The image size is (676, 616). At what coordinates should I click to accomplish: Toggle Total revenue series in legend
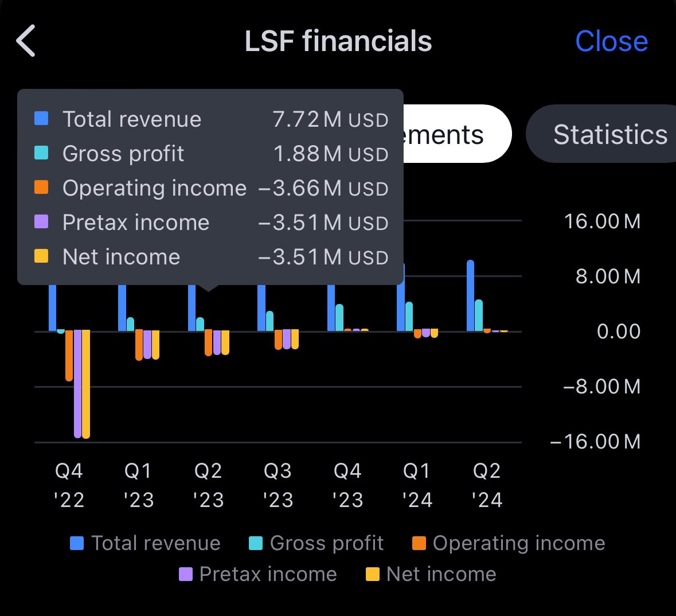click(x=145, y=543)
